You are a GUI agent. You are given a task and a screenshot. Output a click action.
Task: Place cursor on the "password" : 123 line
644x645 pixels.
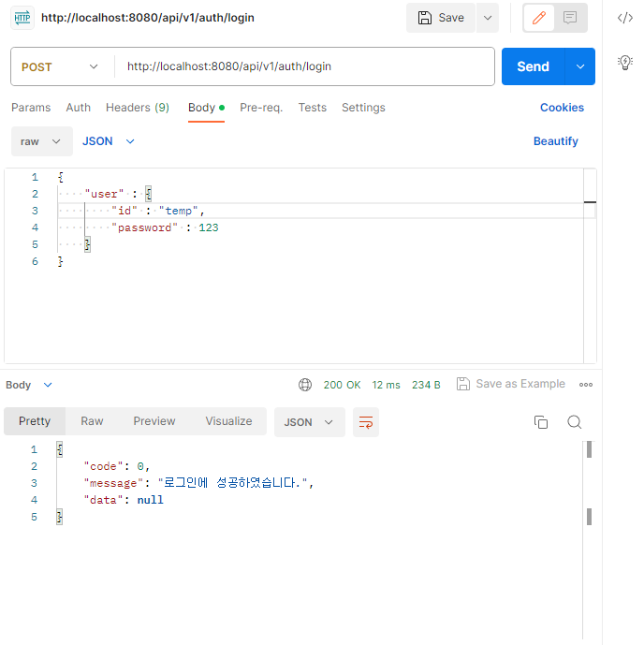click(165, 227)
